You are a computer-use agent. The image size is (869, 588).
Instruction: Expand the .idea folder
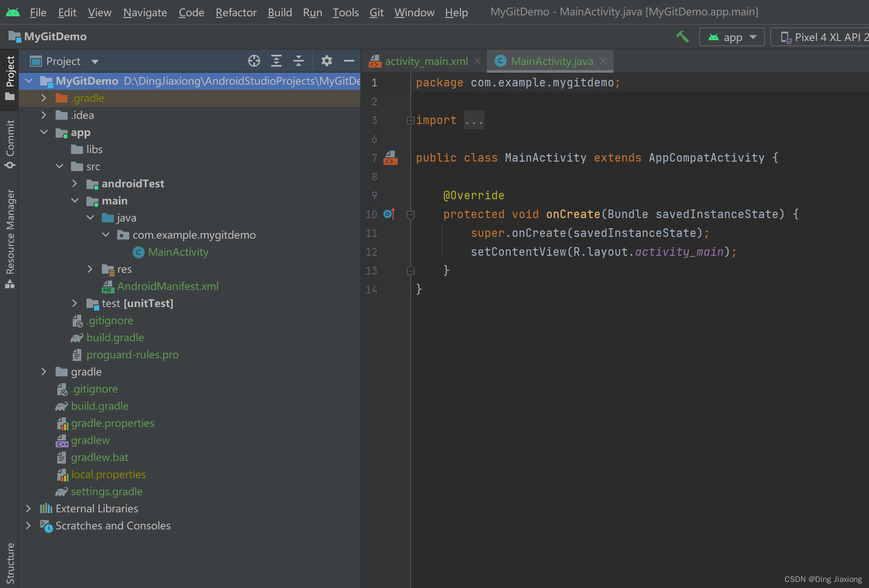44,115
